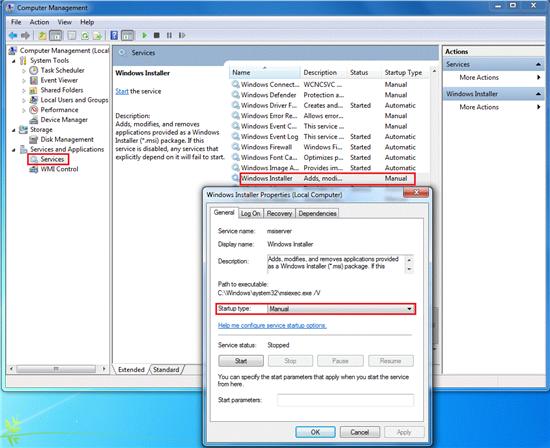
Task: Open More Actions under Windows Installer
Action: [494, 107]
